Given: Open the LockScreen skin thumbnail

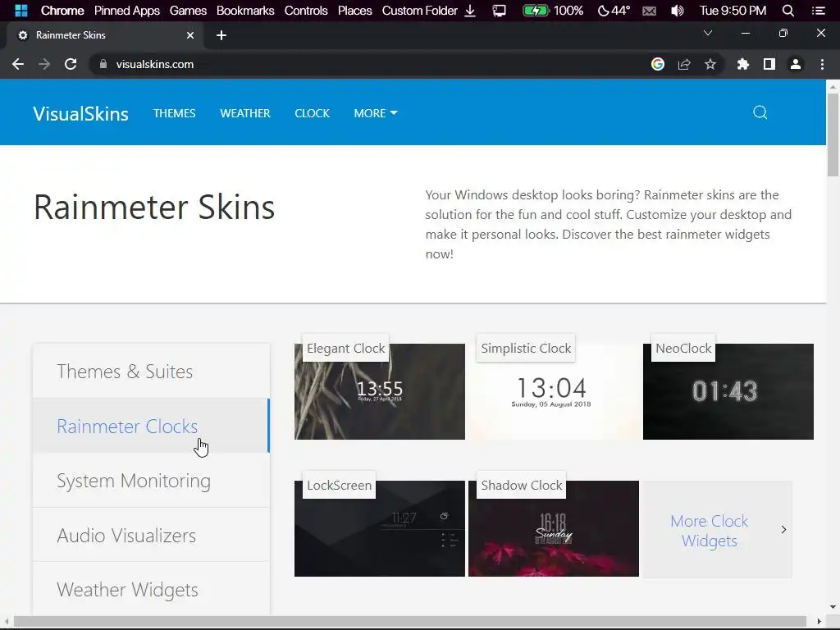Looking at the screenshot, I should pyautogui.click(x=379, y=529).
